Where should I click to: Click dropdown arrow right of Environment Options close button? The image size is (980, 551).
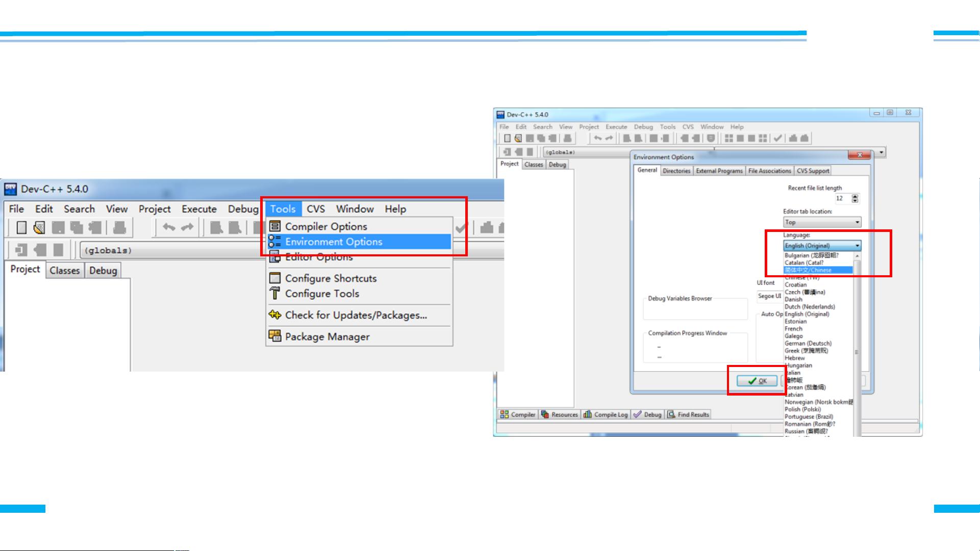[882, 152]
